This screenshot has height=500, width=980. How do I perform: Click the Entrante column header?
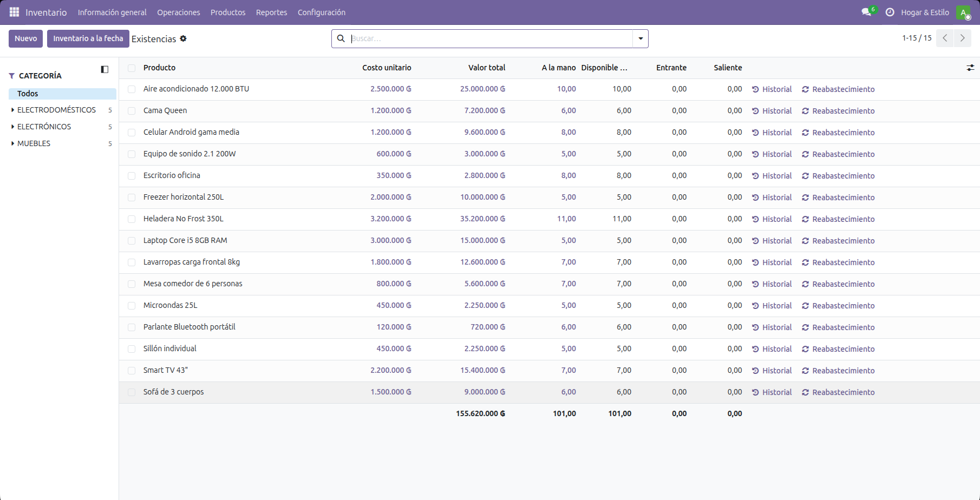[x=671, y=68]
